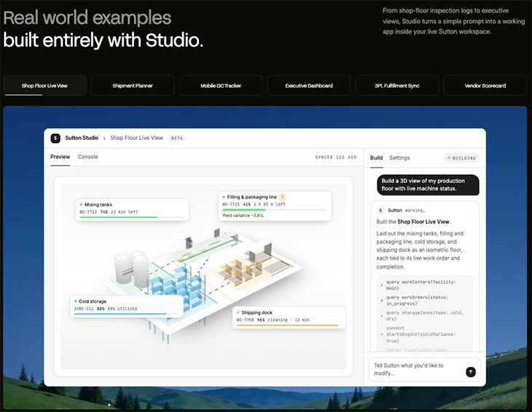Select the Build tab
The width and height of the screenshot is (532, 412).
click(376, 158)
